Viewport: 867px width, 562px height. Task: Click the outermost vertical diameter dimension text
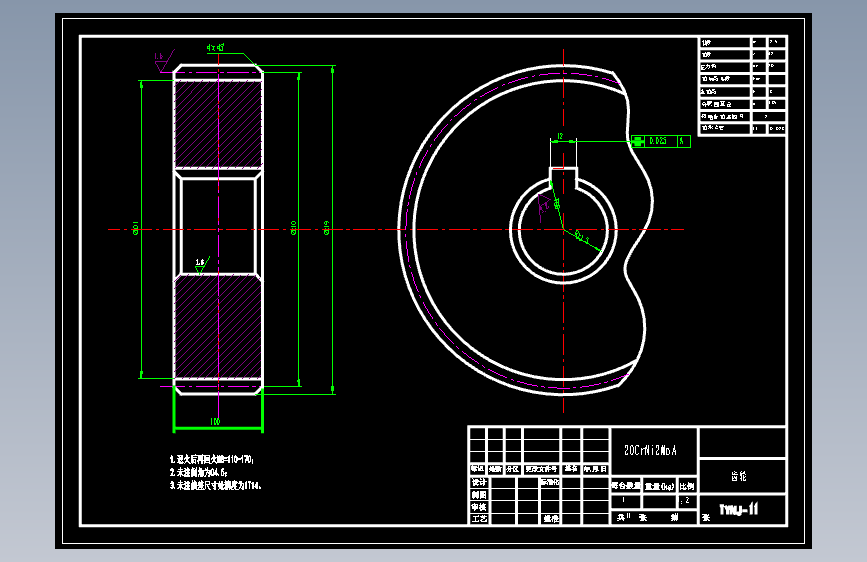click(x=327, y=228)
